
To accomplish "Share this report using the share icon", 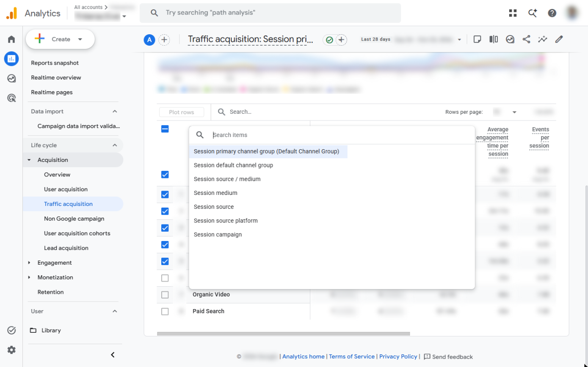I will tap(526, 39).
